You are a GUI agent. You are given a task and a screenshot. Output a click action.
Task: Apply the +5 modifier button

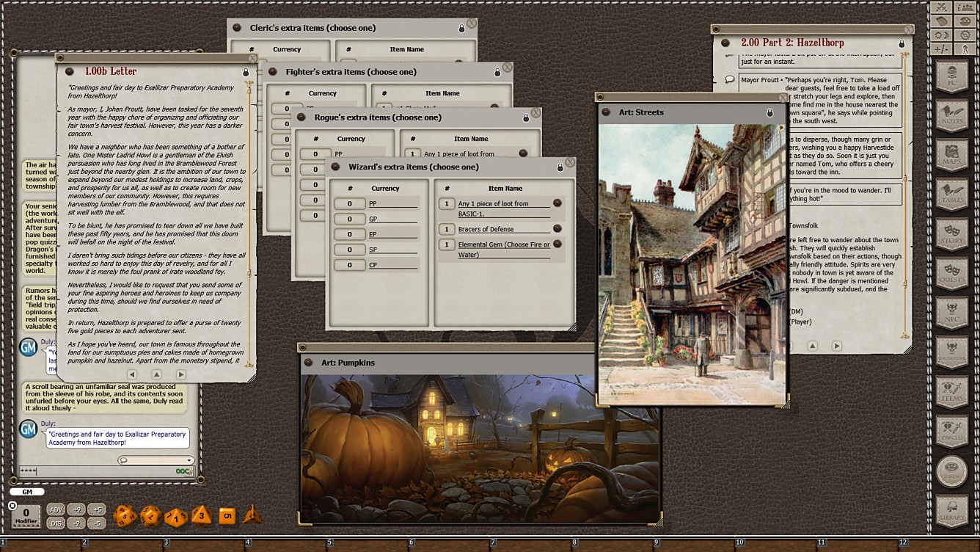point(97,509)
